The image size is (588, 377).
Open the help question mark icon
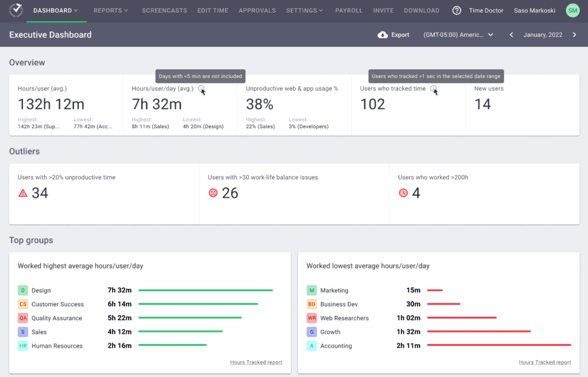[457, 10]
